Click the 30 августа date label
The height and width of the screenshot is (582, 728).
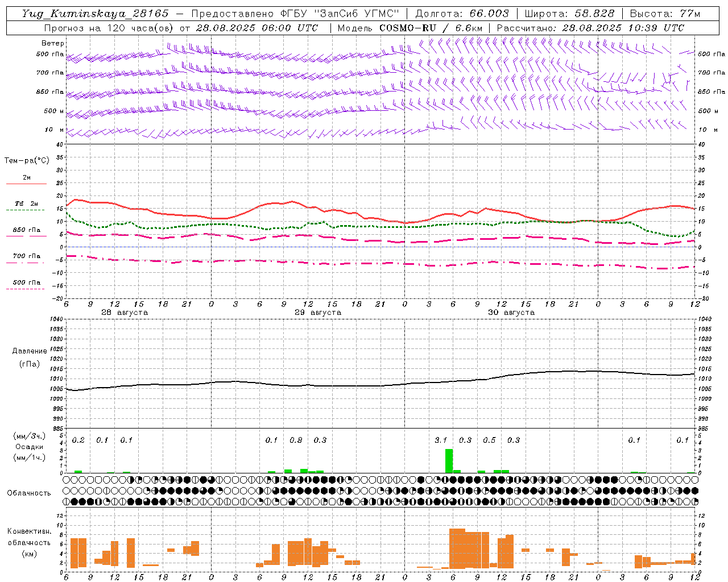coord(511,313)
